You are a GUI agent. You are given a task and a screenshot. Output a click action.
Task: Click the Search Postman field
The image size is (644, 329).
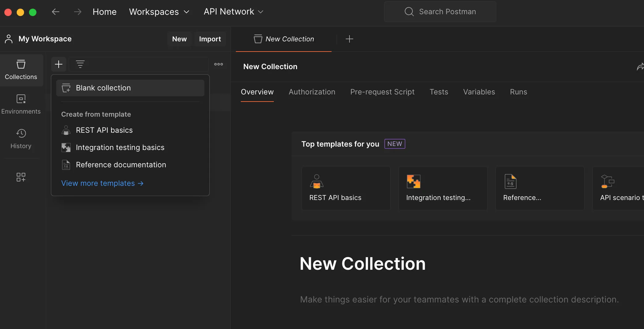pyautogui.click(x=440, y=12)
